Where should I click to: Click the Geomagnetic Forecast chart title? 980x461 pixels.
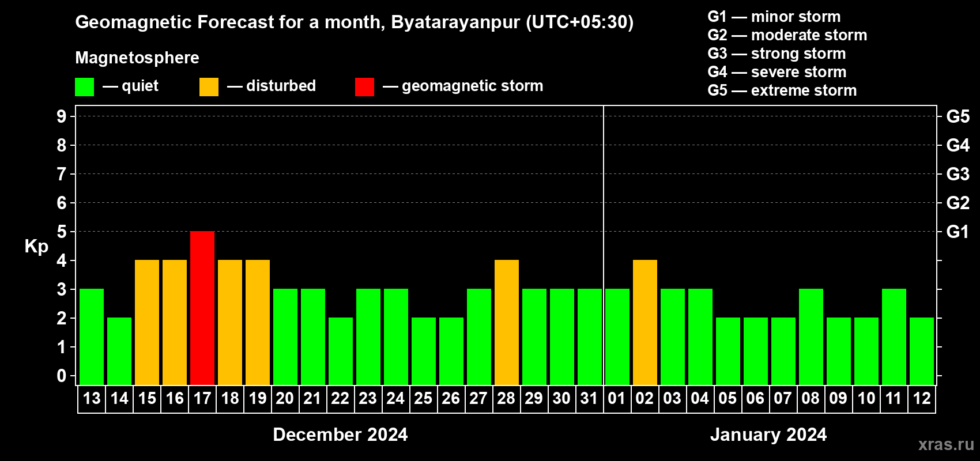point(355,22)
